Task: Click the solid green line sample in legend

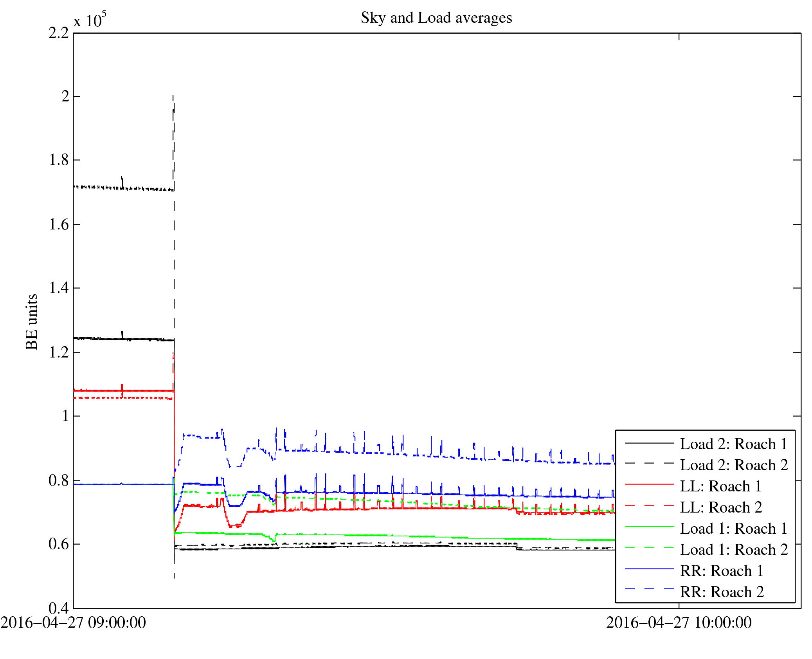Action: (649, 527)
